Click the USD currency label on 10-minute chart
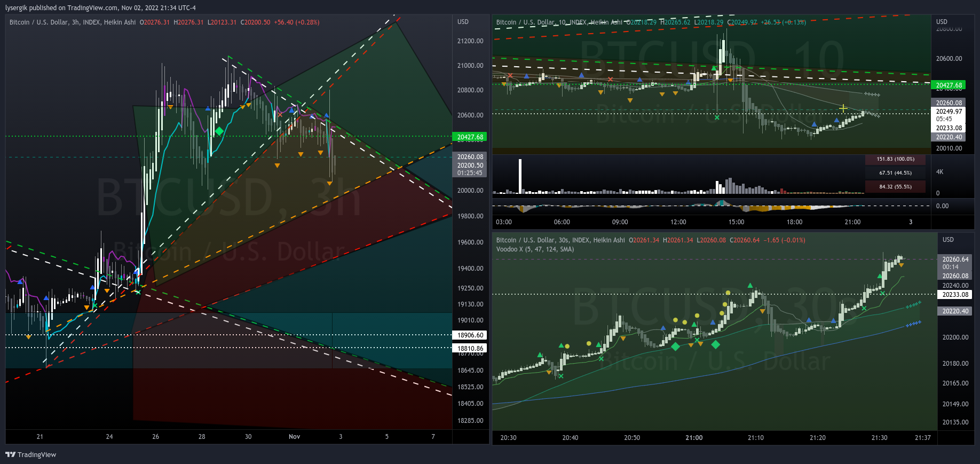980x464 pixels. click(942, 22)
